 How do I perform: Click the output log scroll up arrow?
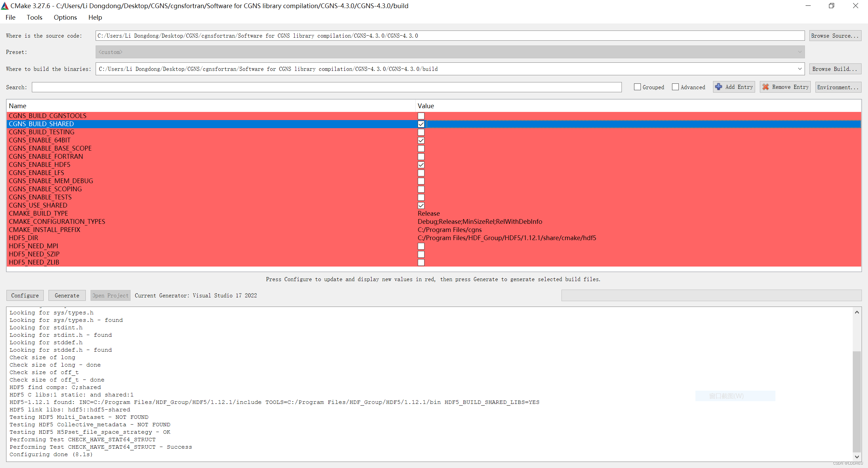(857, 312)
